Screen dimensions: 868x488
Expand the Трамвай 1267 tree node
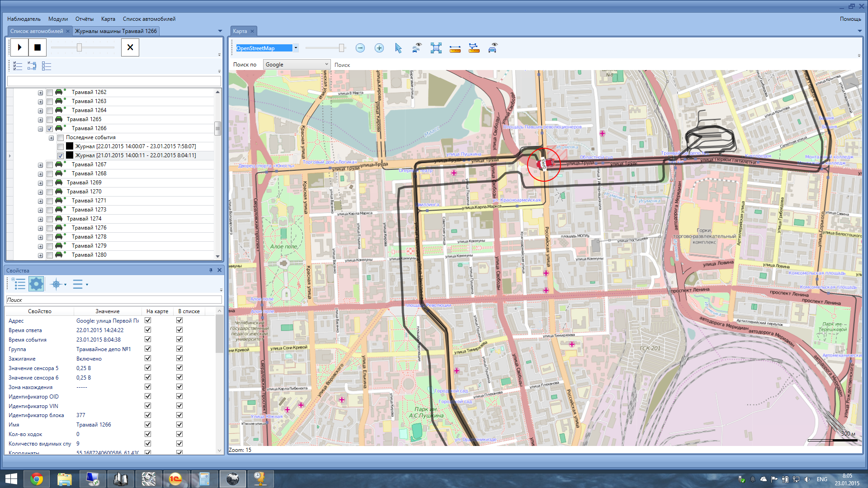point(40,165)
